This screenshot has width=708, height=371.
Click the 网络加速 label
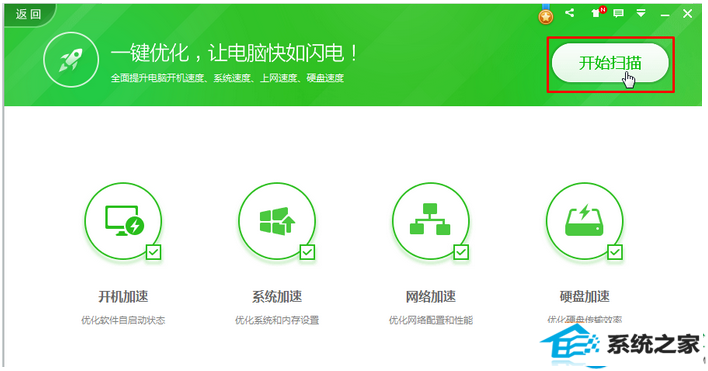(431, 297)
